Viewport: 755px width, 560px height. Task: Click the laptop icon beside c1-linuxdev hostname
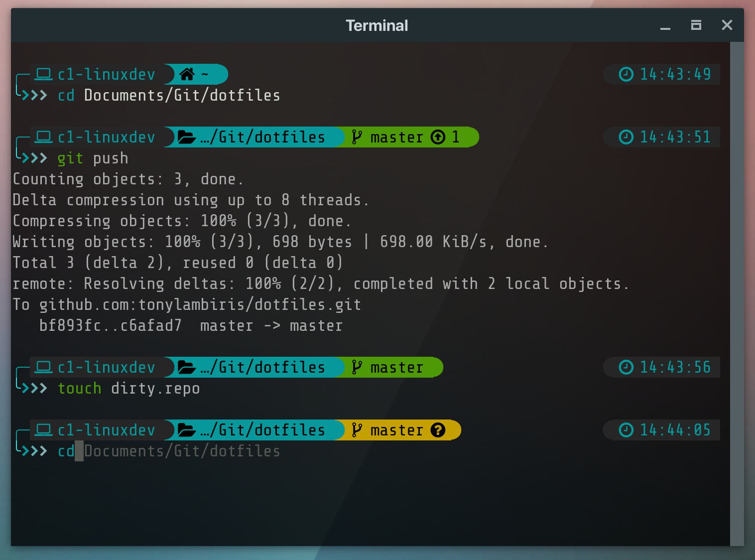tap(43, 74)
